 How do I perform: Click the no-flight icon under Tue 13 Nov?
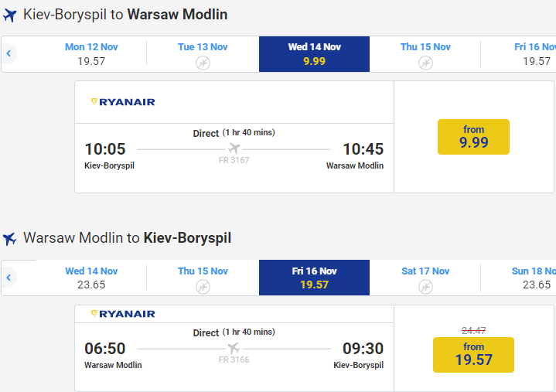pos(203,63)
